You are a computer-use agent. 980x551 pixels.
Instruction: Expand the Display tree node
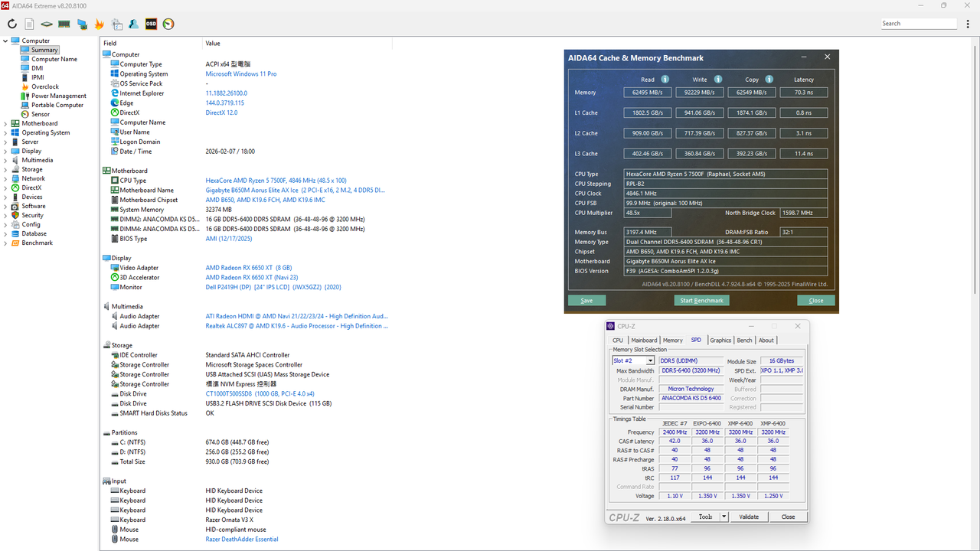pos(5,151)
